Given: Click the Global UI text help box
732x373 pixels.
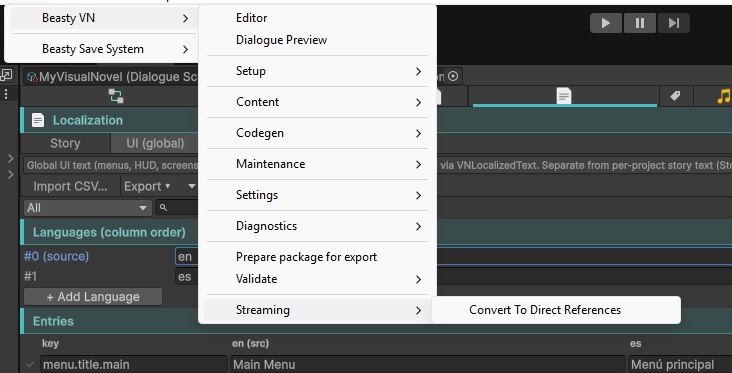Looking at the screenshot, I should click(377, 165).
